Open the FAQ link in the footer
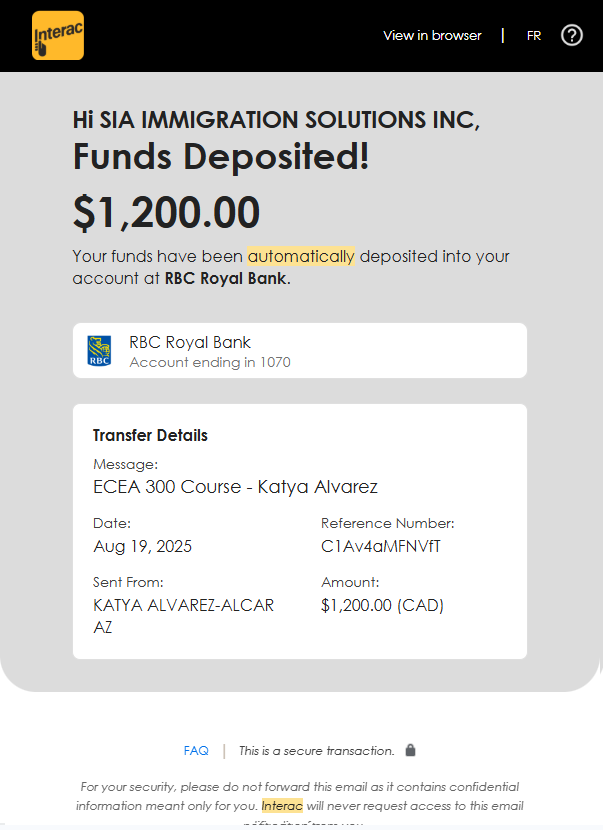The width and height of the screenshot is (603, 830). click(196, 750)
